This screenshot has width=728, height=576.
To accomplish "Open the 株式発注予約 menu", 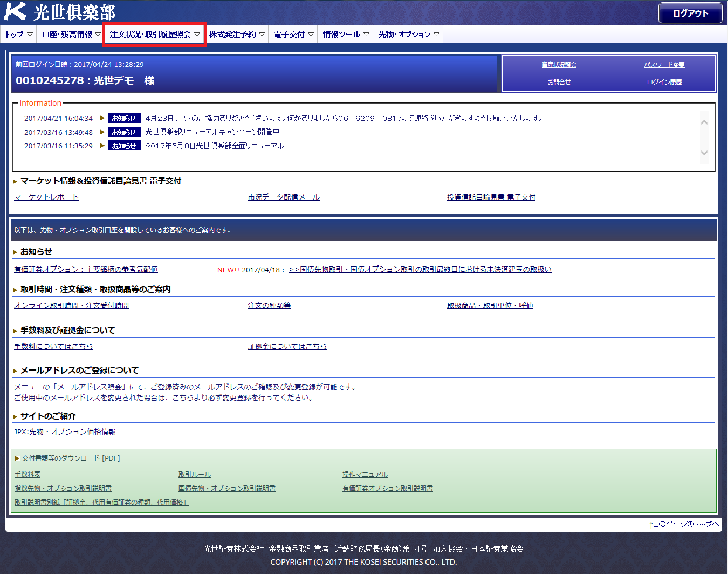I will click(x=237, y=34).
